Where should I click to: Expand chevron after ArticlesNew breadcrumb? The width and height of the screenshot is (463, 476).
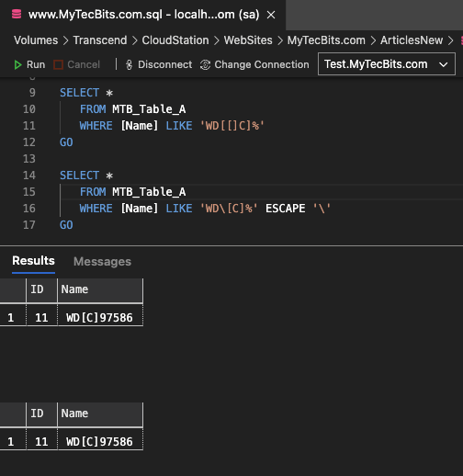(x=450, y=40)
